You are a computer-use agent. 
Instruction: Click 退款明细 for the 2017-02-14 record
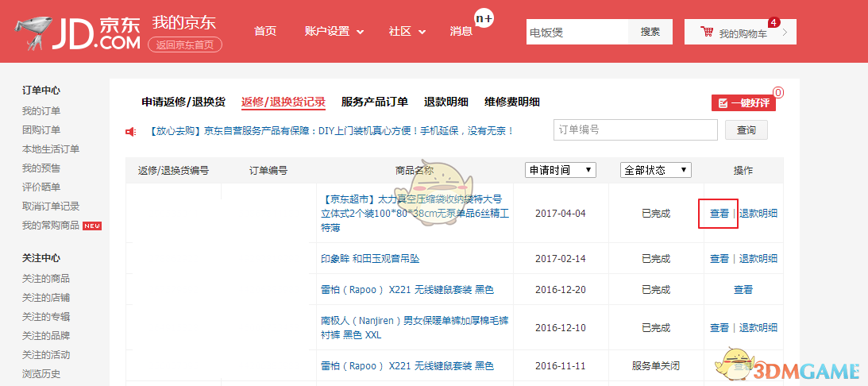tap(758, 259)
